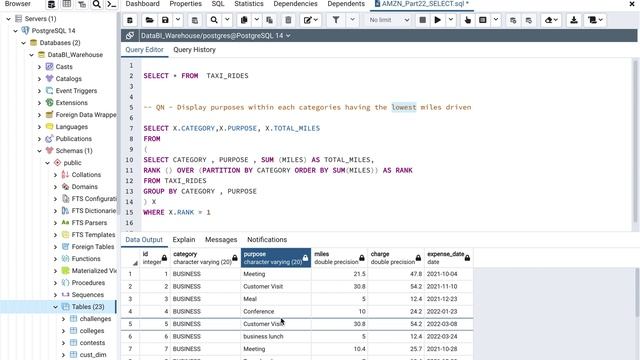The height and width of the screenshot is (360, 640).
Task: Collapse the Servers (1) tree node
Action: 8,19
